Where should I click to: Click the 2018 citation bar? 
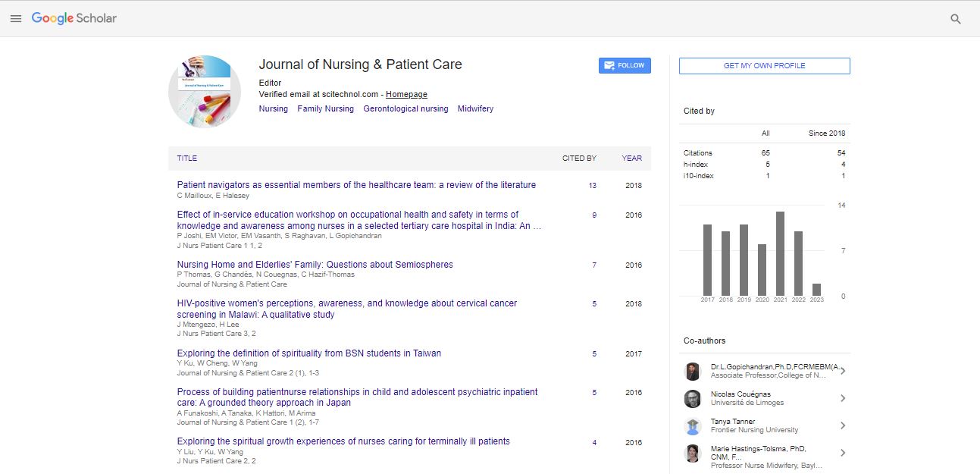pyautogui.click(x=725, y=264)
